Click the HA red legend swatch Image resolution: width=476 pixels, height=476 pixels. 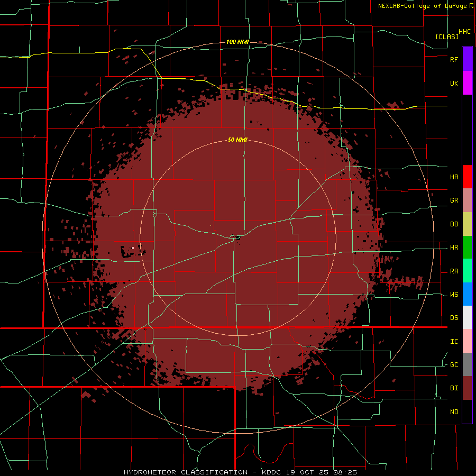pyautogui.click(x=467, y=177)
